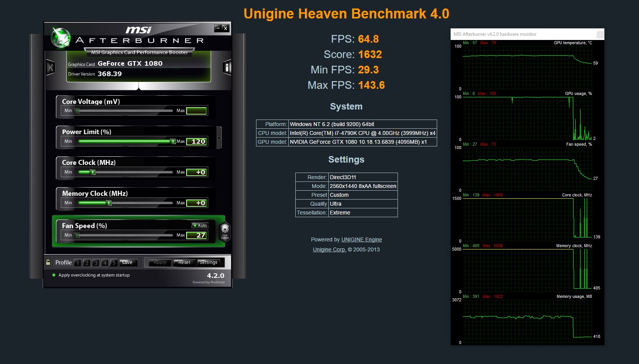This screenshot has width=639, height=364.
Task: Click the "Custom" preset cell
Action: 363,195
